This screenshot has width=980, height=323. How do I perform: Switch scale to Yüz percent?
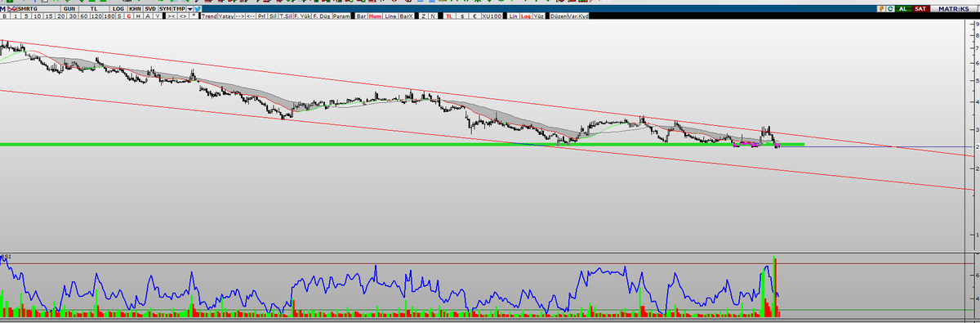[x=538, y=16]
